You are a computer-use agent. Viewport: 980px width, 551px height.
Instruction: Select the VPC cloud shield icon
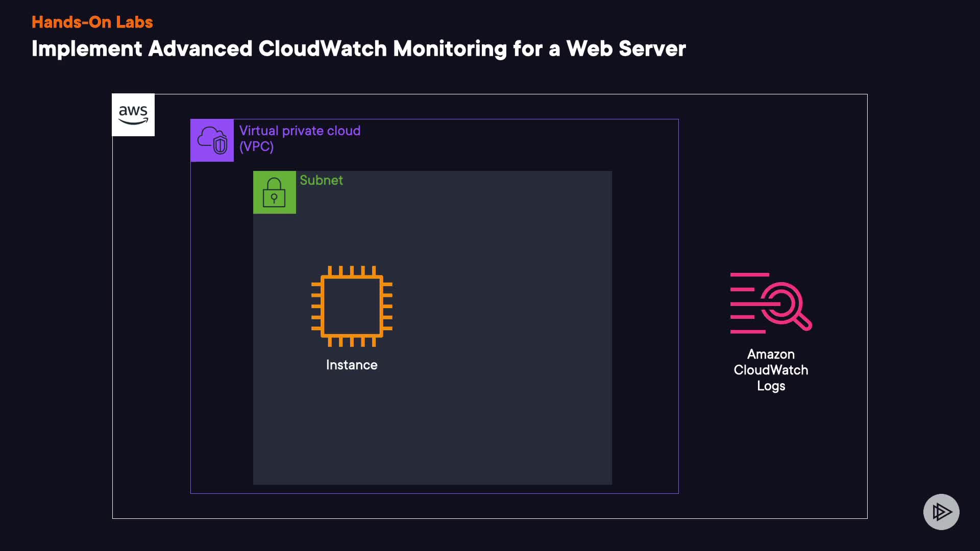[212, 140]
